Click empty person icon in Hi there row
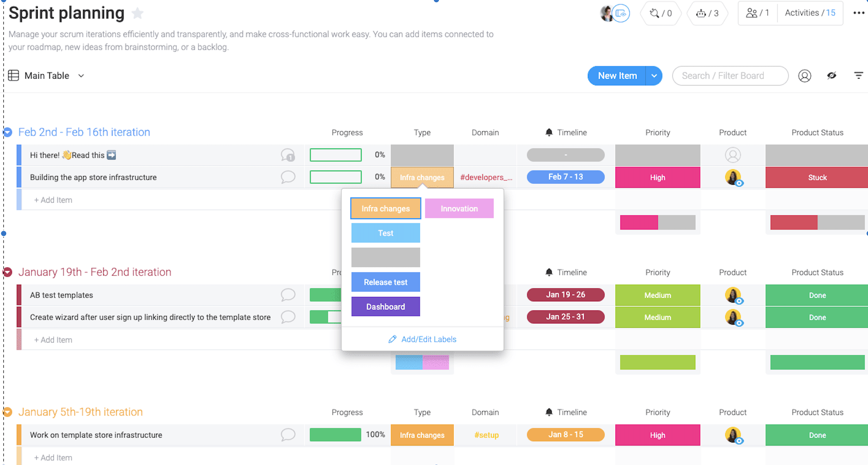The height and width of the screenshot is (465, 868). click(x=733, y=155)
